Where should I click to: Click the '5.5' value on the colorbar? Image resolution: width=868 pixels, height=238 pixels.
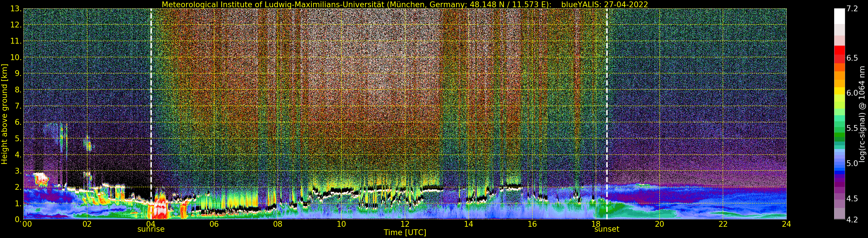(852, 128)
